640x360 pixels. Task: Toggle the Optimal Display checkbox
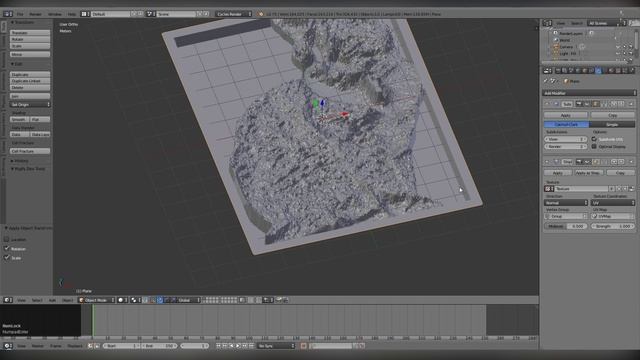click(x=594, y=146)
